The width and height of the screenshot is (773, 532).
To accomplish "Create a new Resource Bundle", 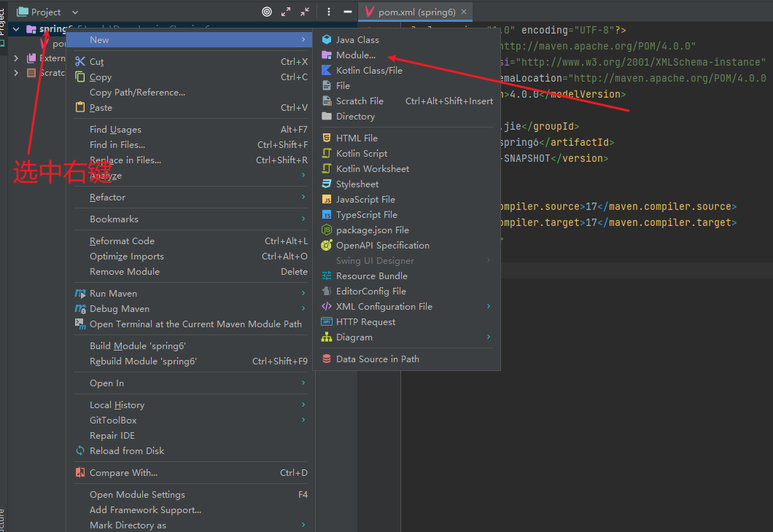I will (407, 276).
